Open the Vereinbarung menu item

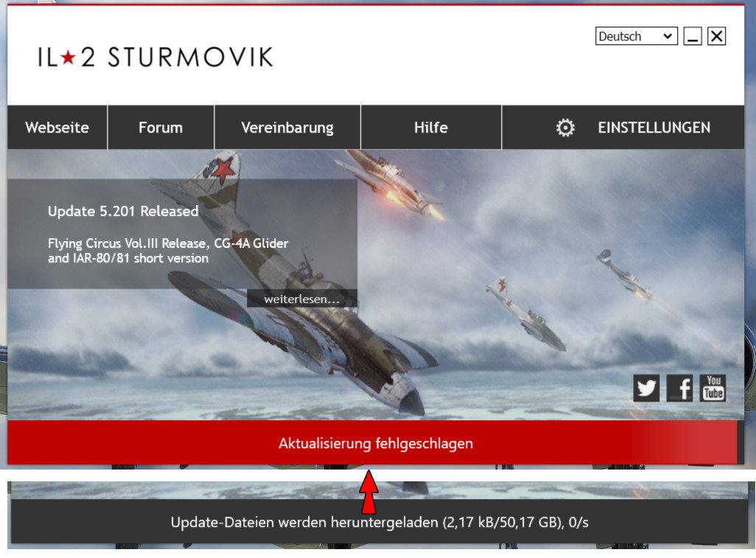click(287, 128)
